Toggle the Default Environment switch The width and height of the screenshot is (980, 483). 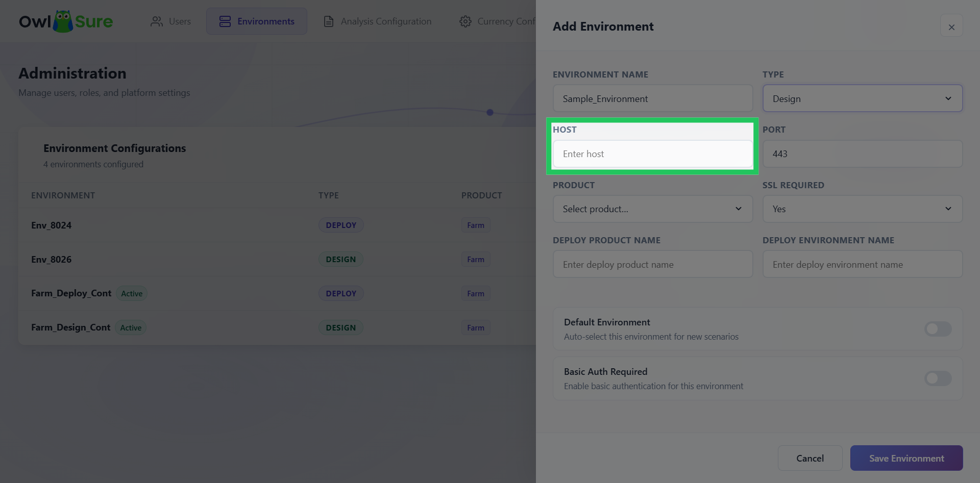(x=938, y=329)
